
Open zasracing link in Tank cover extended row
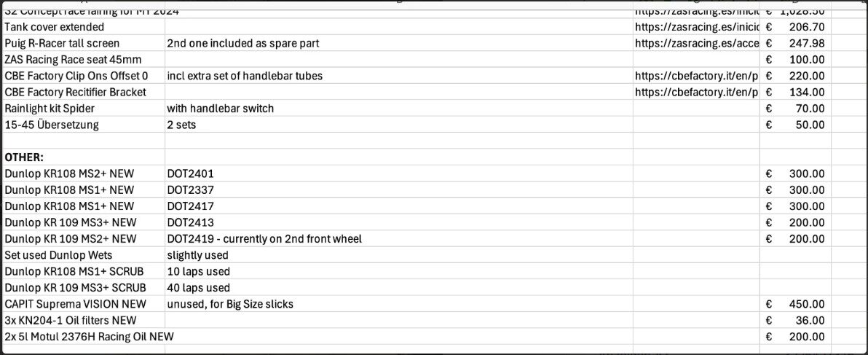695,27
